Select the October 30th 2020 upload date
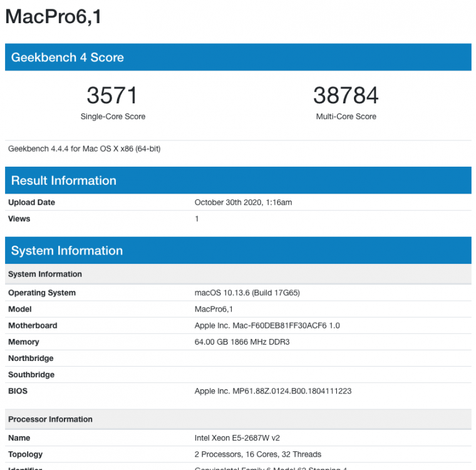This screenshot has width=476, height=470. point(243,202)
